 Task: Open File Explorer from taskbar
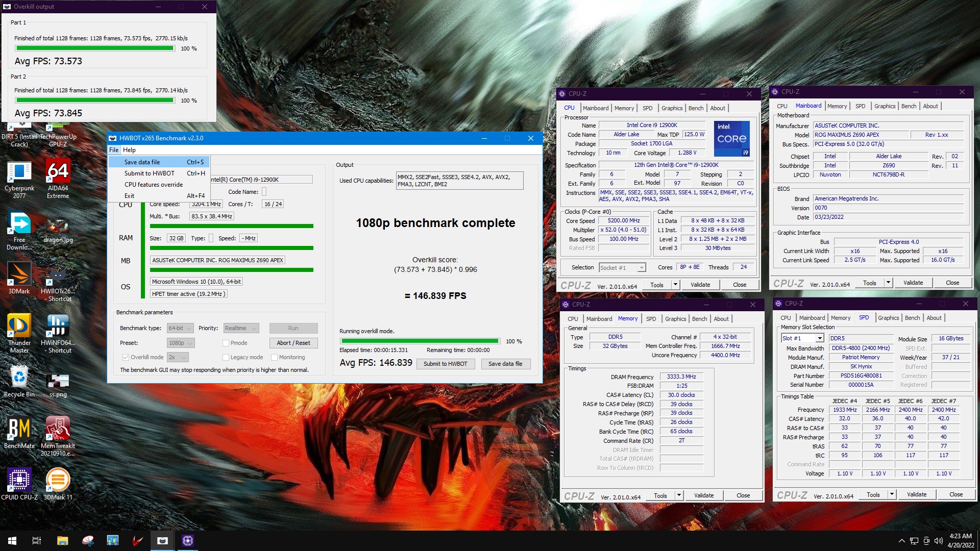click(62, 541)
